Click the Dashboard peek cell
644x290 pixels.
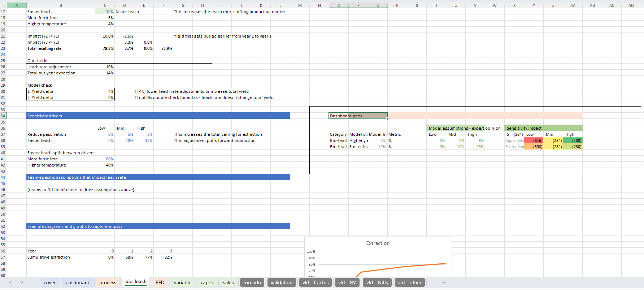[x=358, y=116]
